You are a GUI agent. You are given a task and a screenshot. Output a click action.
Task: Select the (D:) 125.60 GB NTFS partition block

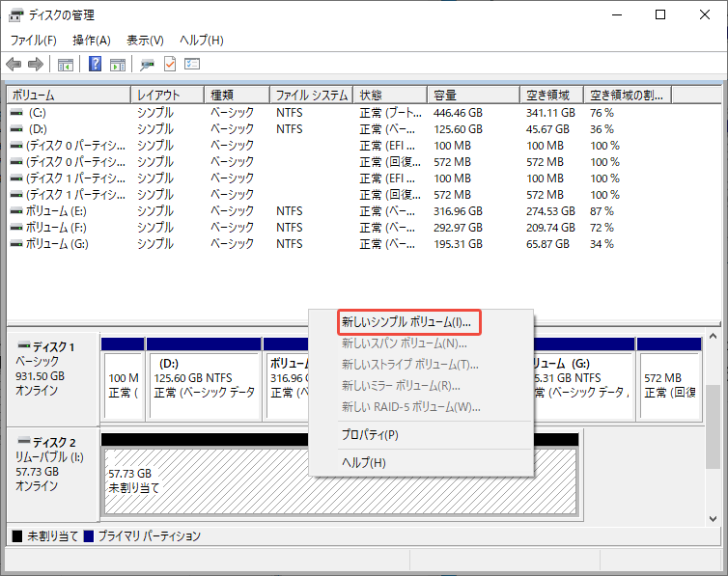click(x=204, y=385)
